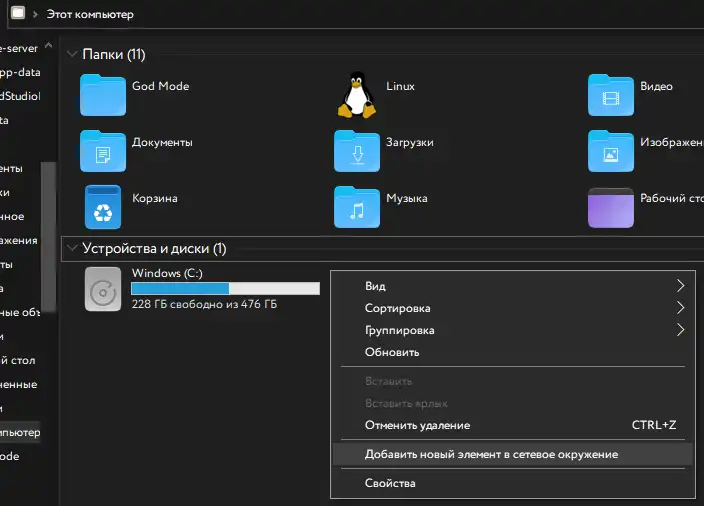Open the God Mode folder icon
The height and width of the screenshot is (506, 704).
[x=103, y=96]
